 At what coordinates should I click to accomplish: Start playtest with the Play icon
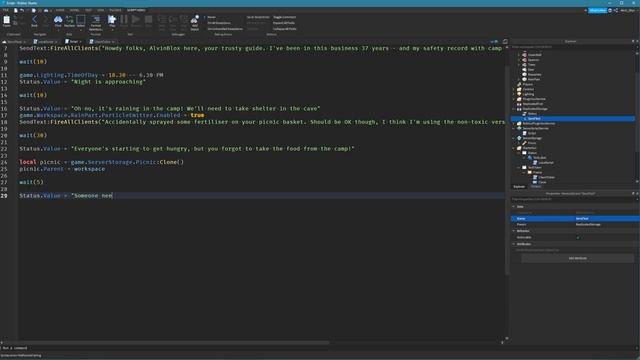(x=112, y=20)
